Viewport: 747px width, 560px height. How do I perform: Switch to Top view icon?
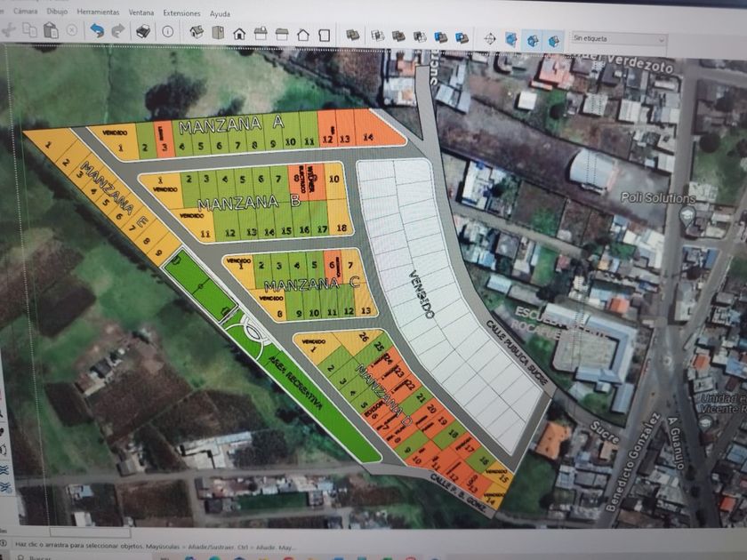(x=218, y=33)
